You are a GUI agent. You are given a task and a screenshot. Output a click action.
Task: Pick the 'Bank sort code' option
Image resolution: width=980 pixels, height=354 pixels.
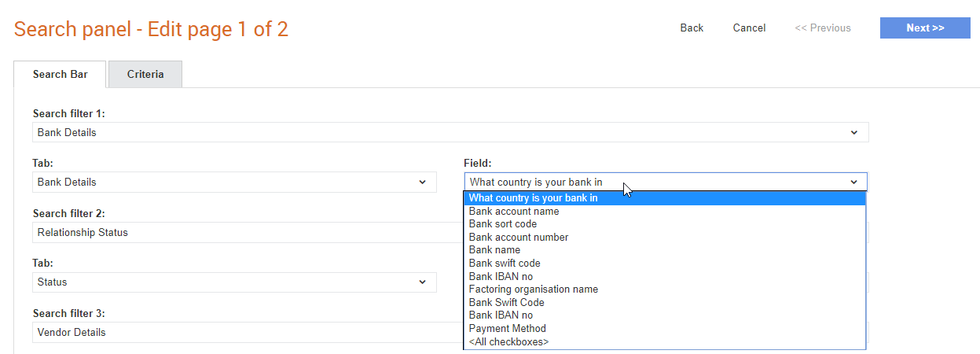[x=665, y=224]
